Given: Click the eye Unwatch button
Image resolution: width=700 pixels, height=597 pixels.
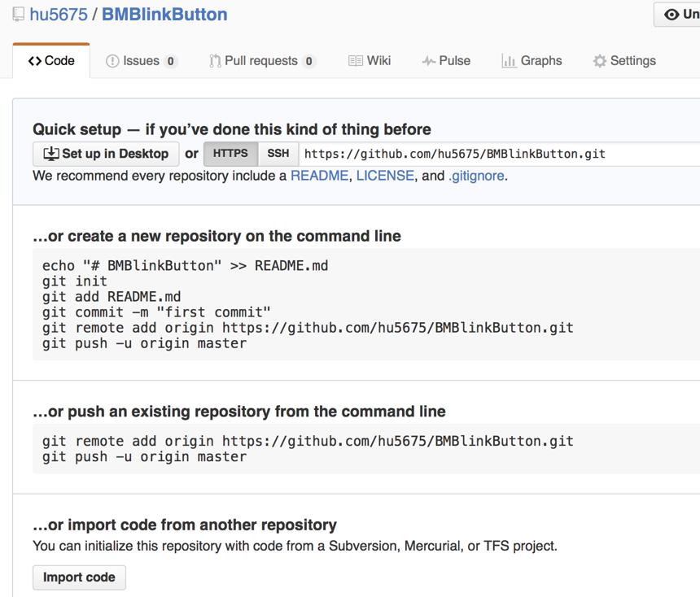Looking at the screenshot, I should coord(676,15).
